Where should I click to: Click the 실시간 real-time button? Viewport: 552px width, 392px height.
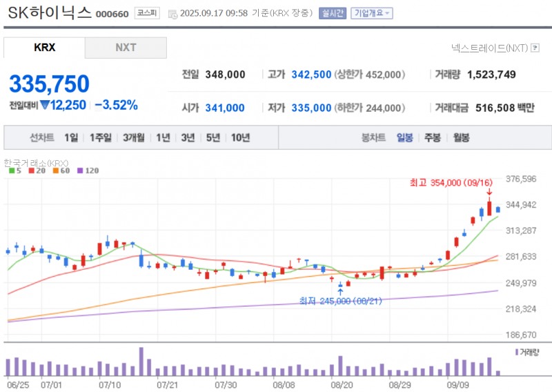pos(333,13)
